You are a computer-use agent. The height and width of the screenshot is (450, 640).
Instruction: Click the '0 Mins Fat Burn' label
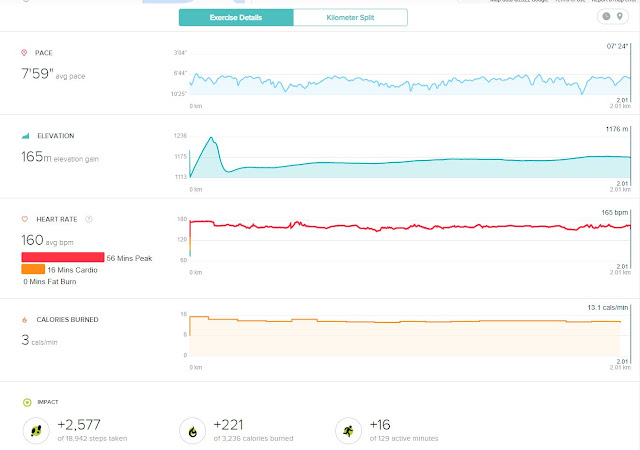coord(50,282)
